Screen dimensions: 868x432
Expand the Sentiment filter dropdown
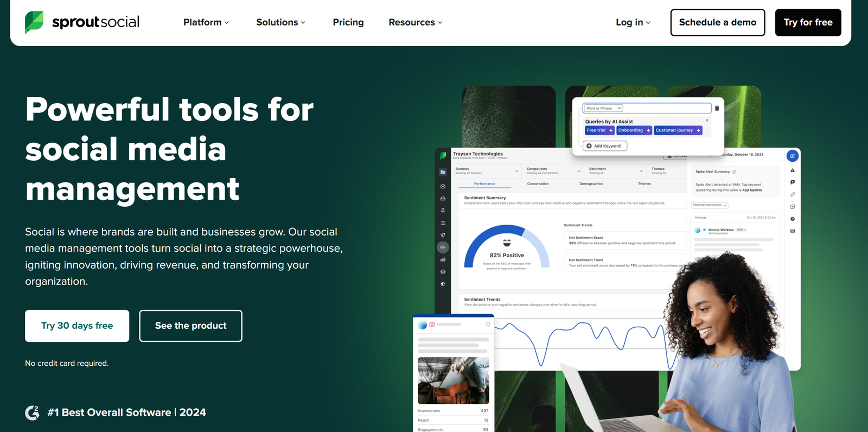click(x=616, y=171)
